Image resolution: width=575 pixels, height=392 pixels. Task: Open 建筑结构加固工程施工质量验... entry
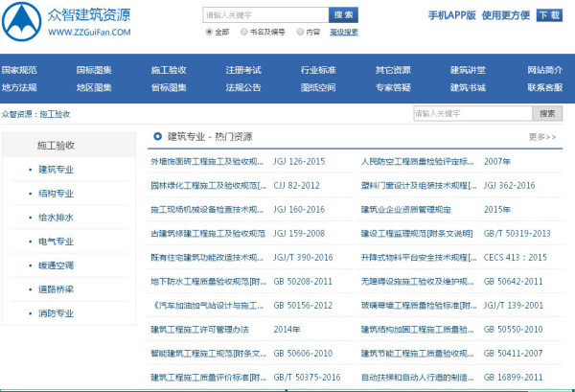tap(417, 330)
